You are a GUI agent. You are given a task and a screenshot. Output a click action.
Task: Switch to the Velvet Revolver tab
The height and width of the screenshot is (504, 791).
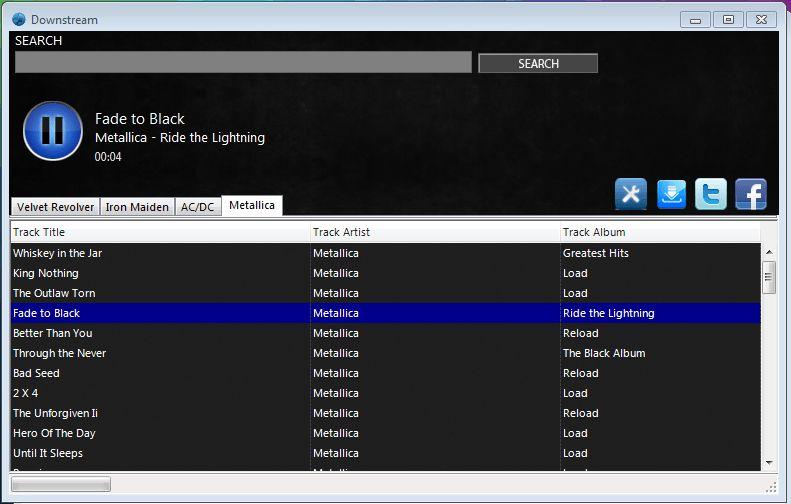(x=55, y=207)
